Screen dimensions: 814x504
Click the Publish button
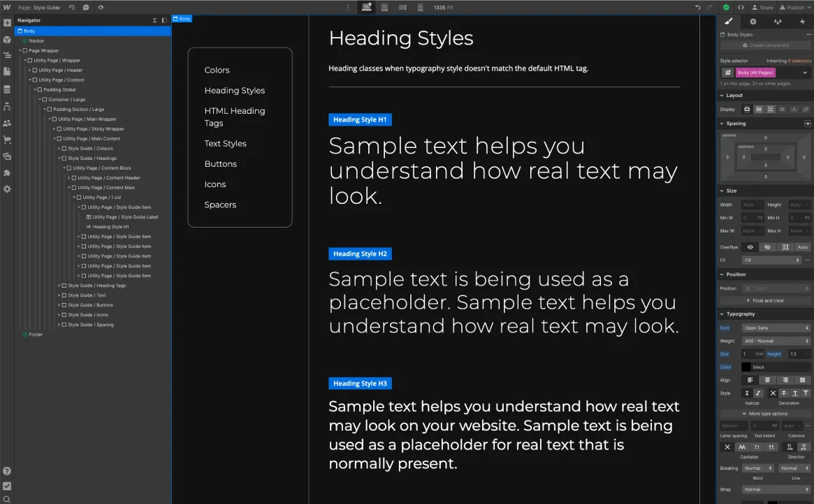(x=792, y=7)
